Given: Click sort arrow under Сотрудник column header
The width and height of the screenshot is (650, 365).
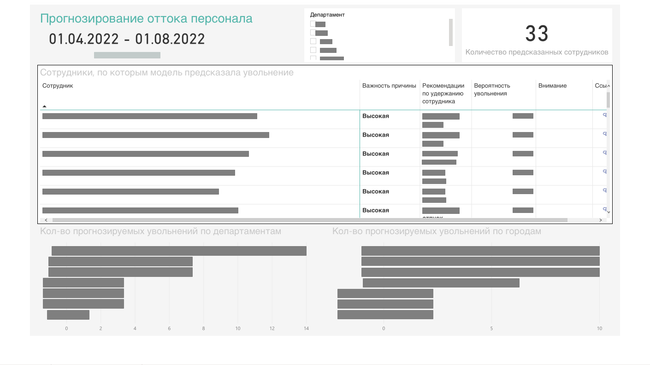Looking at the screenshot, I should click(x=44, y=107).
